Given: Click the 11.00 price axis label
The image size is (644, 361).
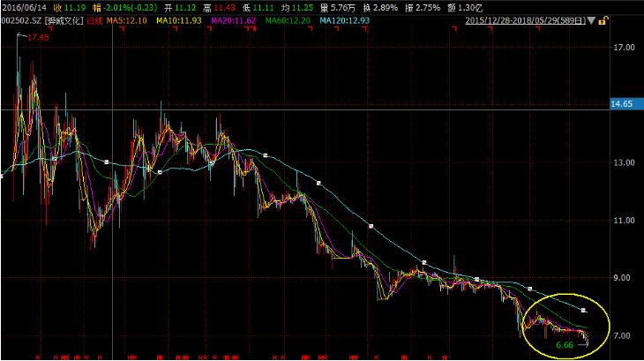Looking at the screenshot, I should pyautogui.click(x=624, y=221).
